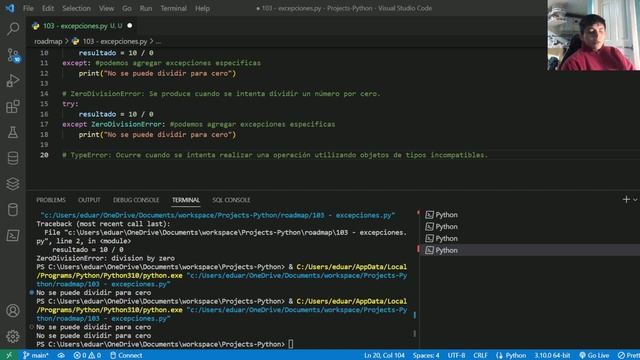Select the 103 - excepciones.py editor tab

click(x=82, y=26)
